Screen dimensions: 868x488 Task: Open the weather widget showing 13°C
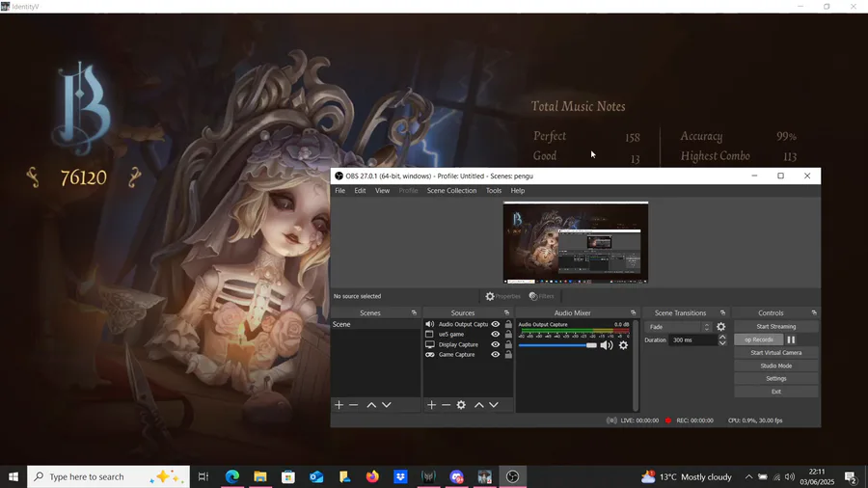click(x=686, y=476)
